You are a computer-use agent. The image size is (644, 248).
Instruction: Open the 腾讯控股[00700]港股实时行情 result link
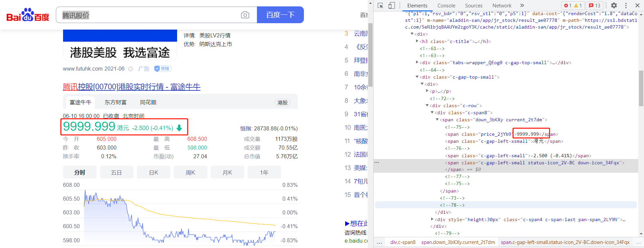pos(131,87)
